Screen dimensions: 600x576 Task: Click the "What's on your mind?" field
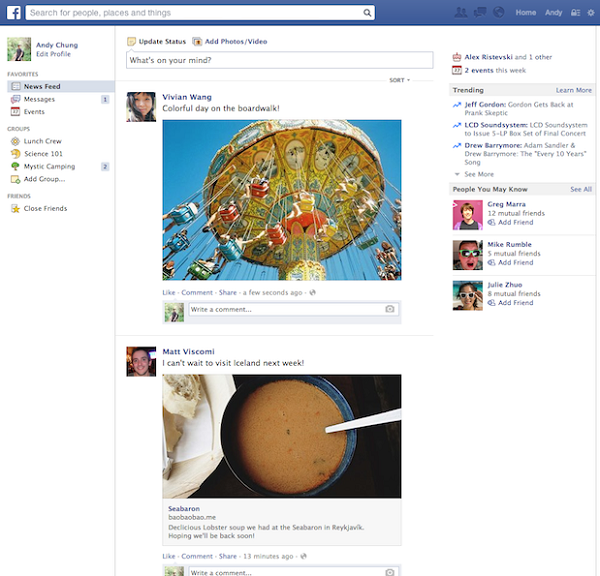click(279, 60)
